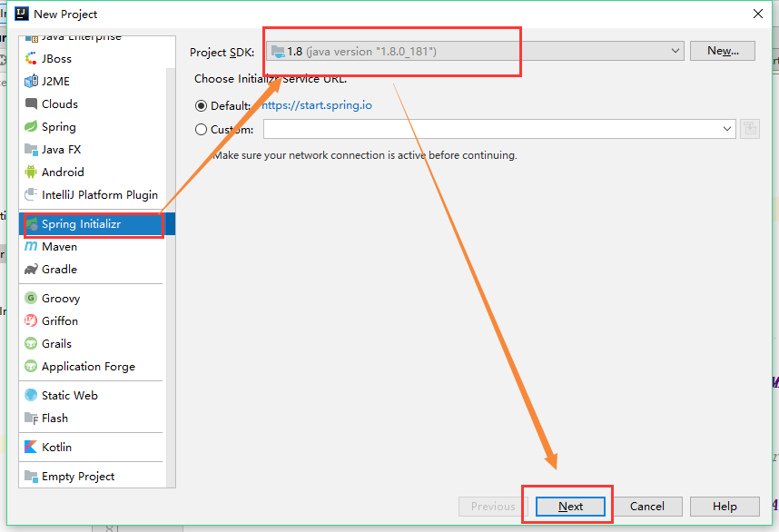Click the Clouds icon in list
Screen dimensions: 779x532
pos(31,103)
